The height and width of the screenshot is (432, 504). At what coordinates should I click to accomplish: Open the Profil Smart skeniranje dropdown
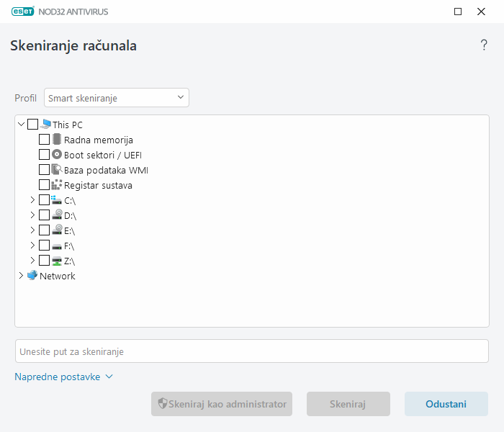[116, 98]
